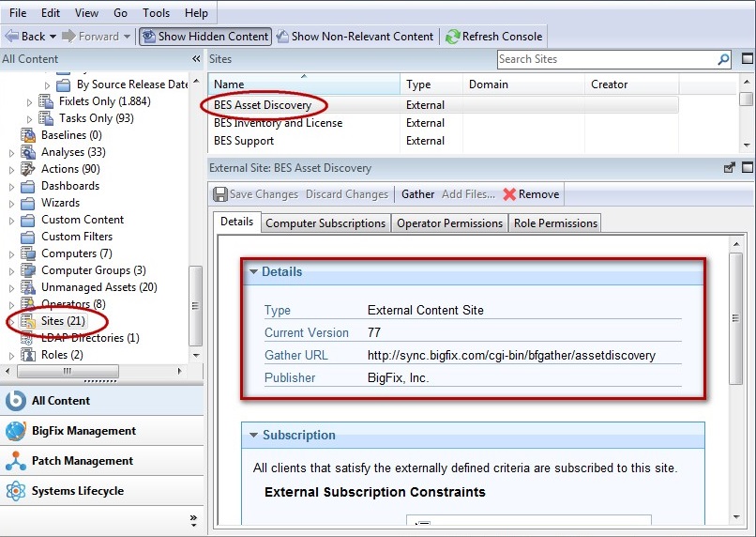This screenshot has height=537, width=756.
Task: Switch to Computer Subscriptions tab
Action: pyautogui.click(x=325, y=223)
